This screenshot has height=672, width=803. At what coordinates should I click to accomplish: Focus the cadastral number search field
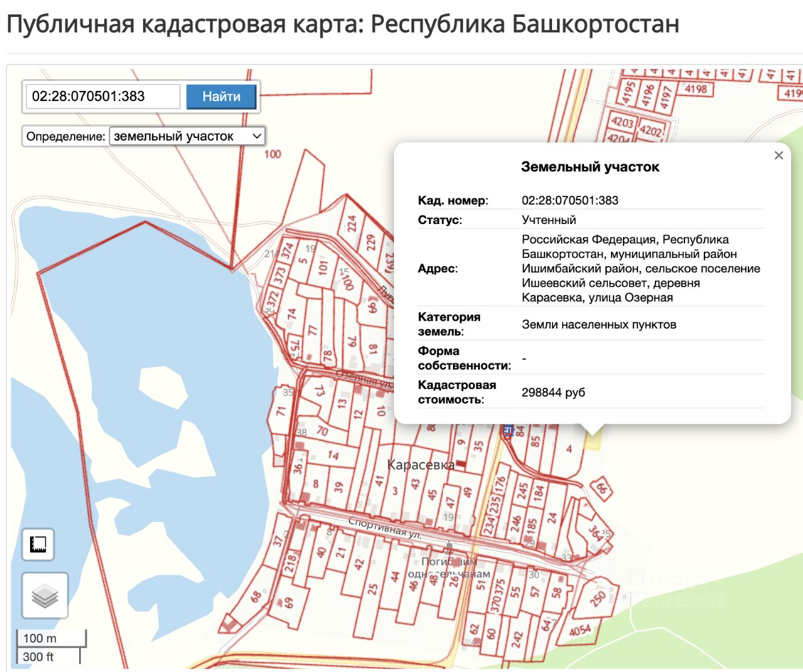103,97
